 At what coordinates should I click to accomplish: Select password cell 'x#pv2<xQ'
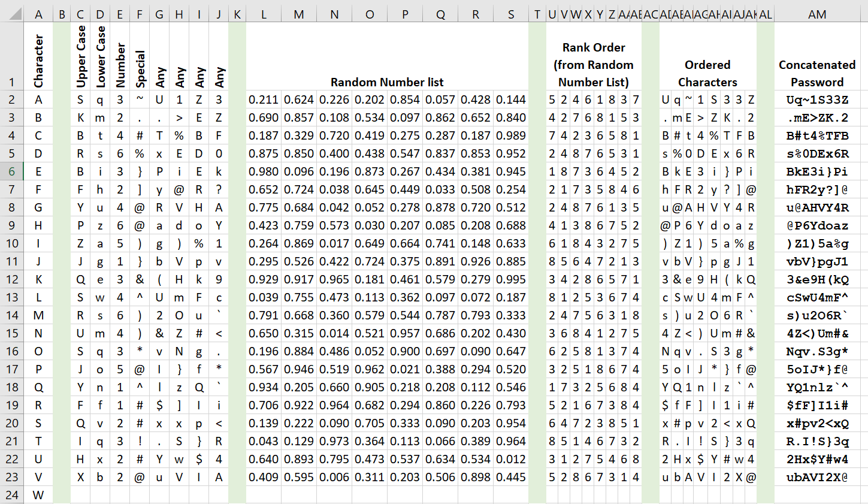(x=817, y=423)
